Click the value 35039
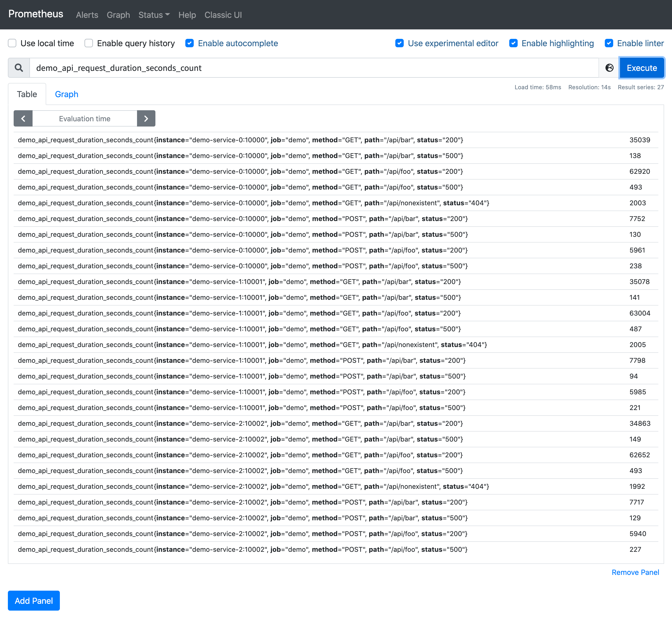 click(640, 140)
